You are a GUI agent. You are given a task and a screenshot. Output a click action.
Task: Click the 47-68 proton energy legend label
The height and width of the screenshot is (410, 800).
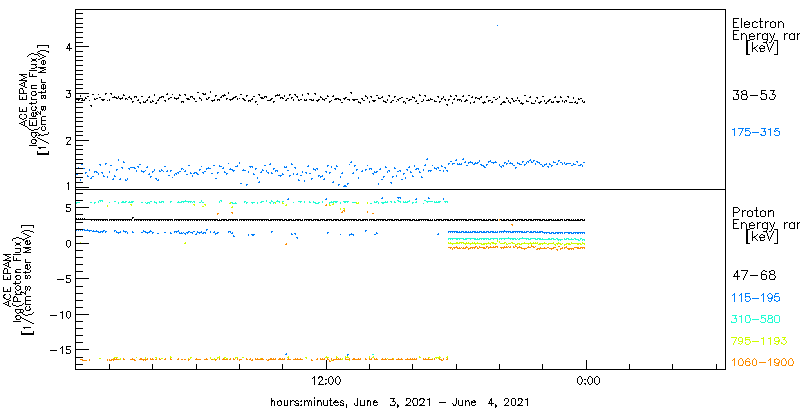click(754, 275)
